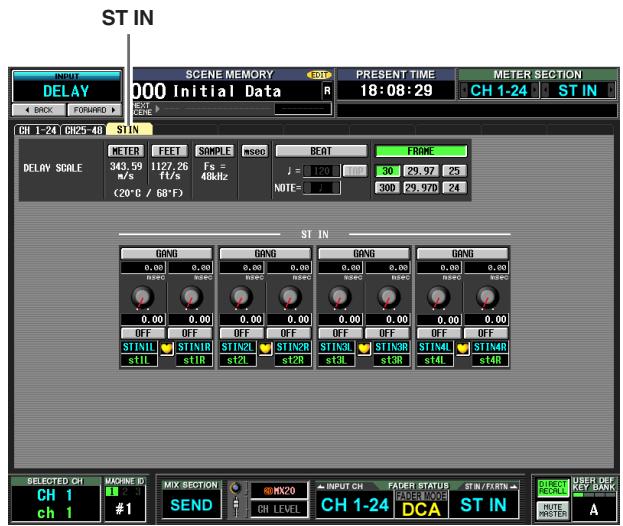Turn on delay for STIN1R
The height and width of the screenshot is (526, 623).
[x=190, y=333]
